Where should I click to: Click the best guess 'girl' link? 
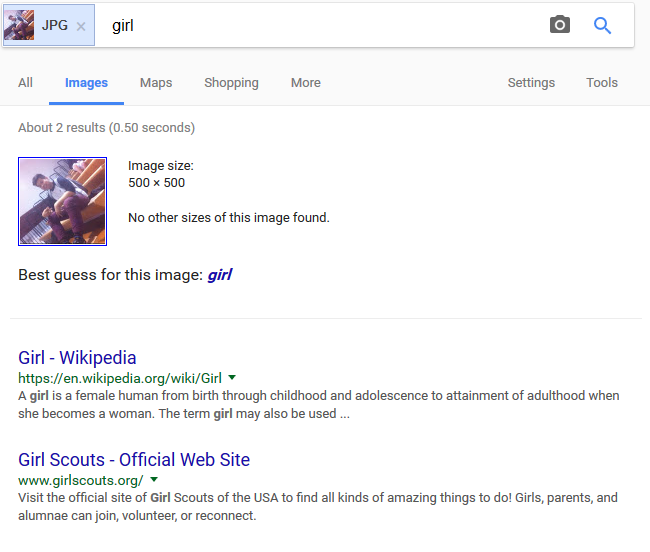tap(220, 275)
